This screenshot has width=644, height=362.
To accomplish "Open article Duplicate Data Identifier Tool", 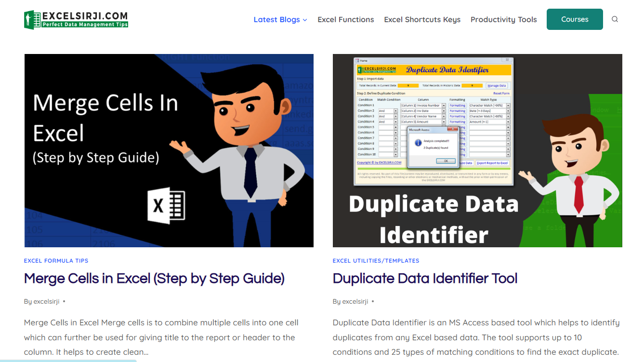I will 425,279.
